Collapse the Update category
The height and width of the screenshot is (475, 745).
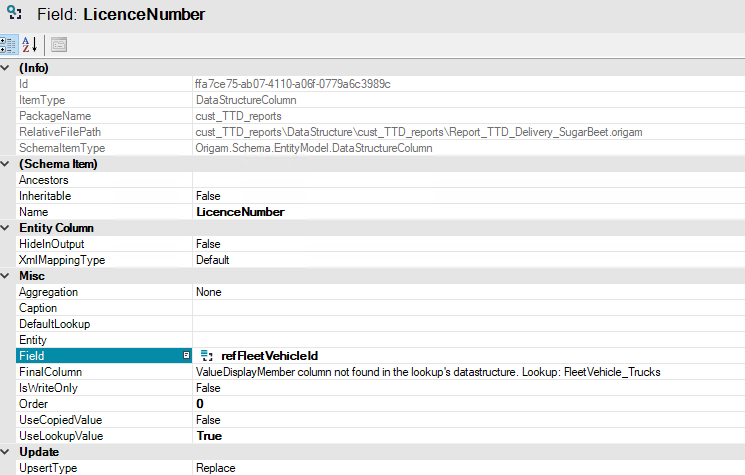click(8, 452)
